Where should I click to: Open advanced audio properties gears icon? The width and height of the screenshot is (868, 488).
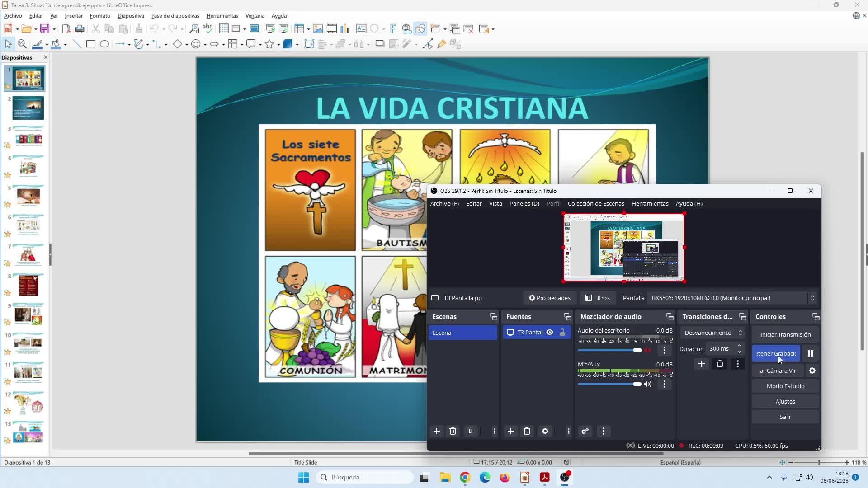click(585, 431)
